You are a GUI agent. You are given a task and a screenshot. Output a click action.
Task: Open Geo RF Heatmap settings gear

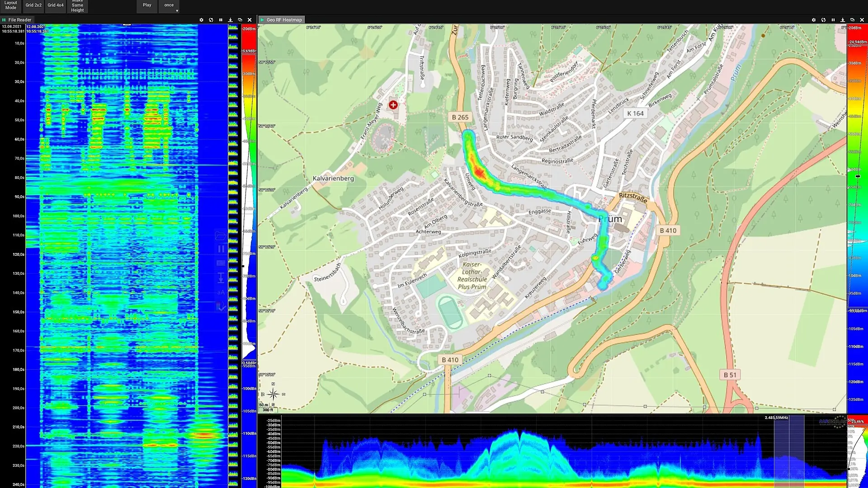tap(814, 20)
